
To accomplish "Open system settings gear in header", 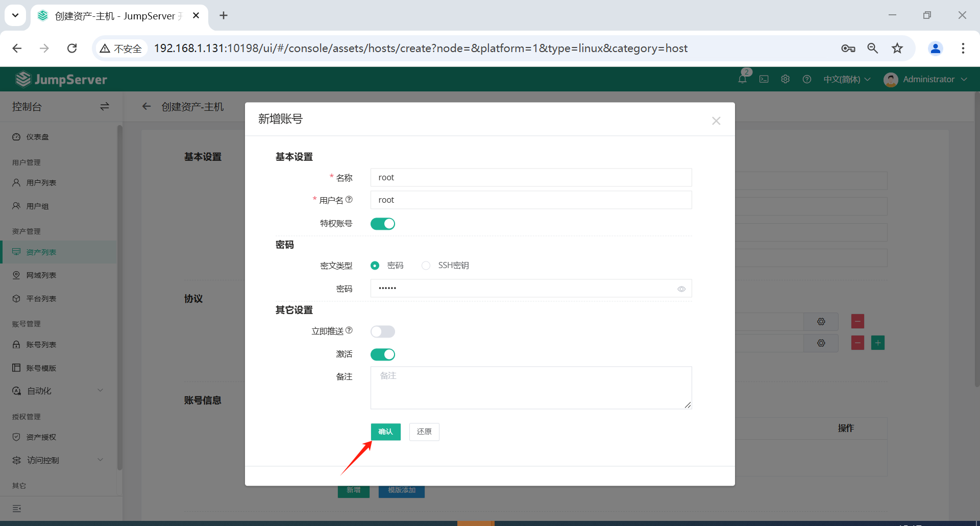I will pos(786,79).
